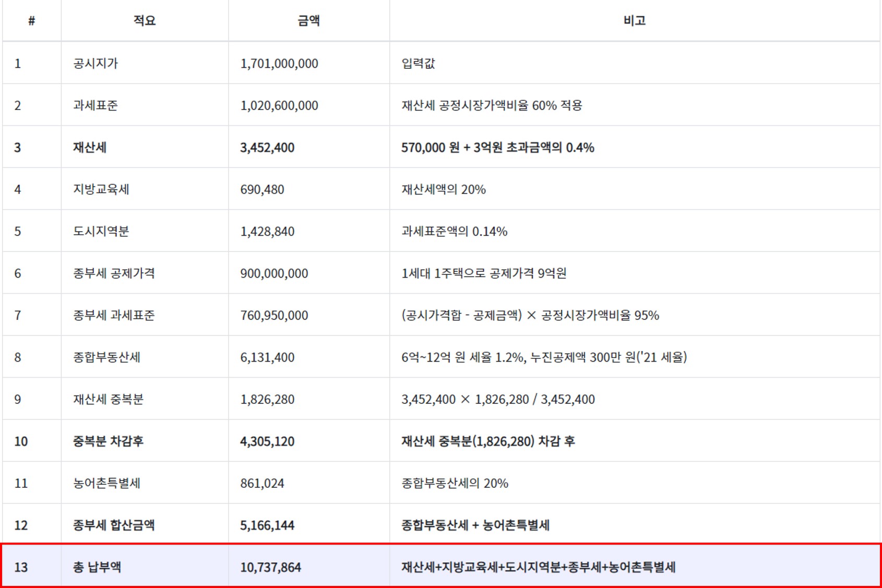Click row number 13
Screen dimensions: 882x588
point(21,567)
